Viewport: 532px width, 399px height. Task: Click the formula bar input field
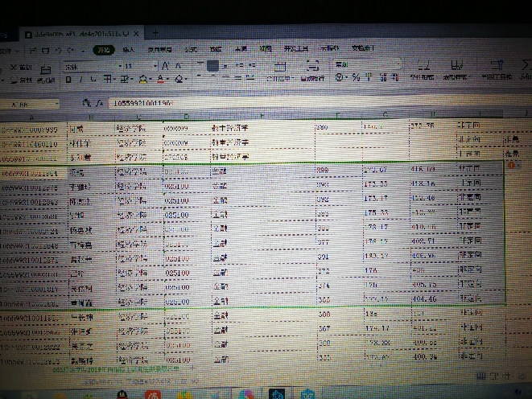pyautogui.click(x=305, y=103)
